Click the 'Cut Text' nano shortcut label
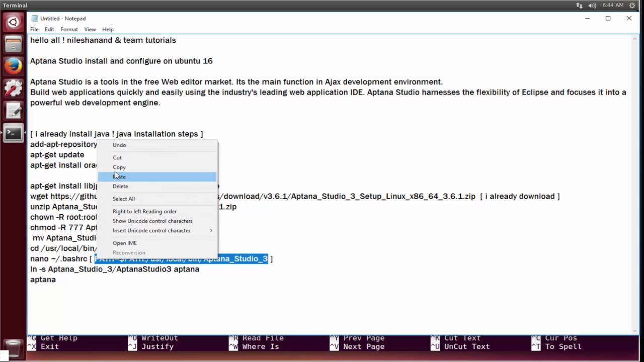Viewport: 644px width, 362px height. (462, 338)
